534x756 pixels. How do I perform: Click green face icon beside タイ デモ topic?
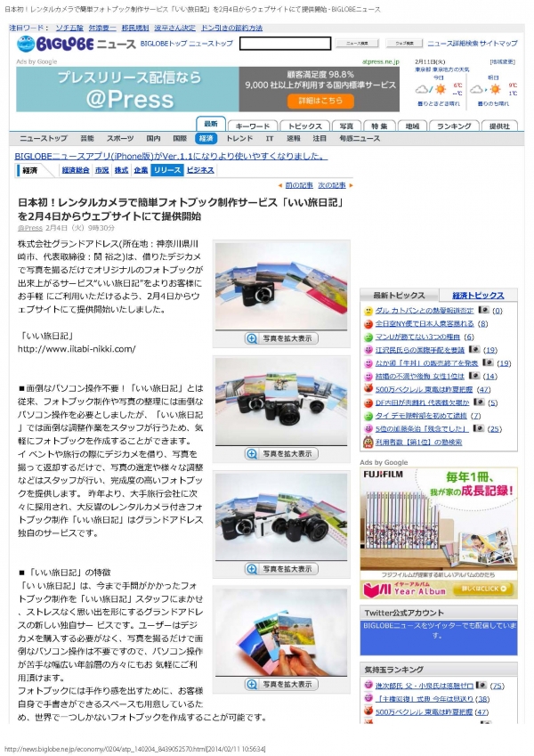pos(368,416)
